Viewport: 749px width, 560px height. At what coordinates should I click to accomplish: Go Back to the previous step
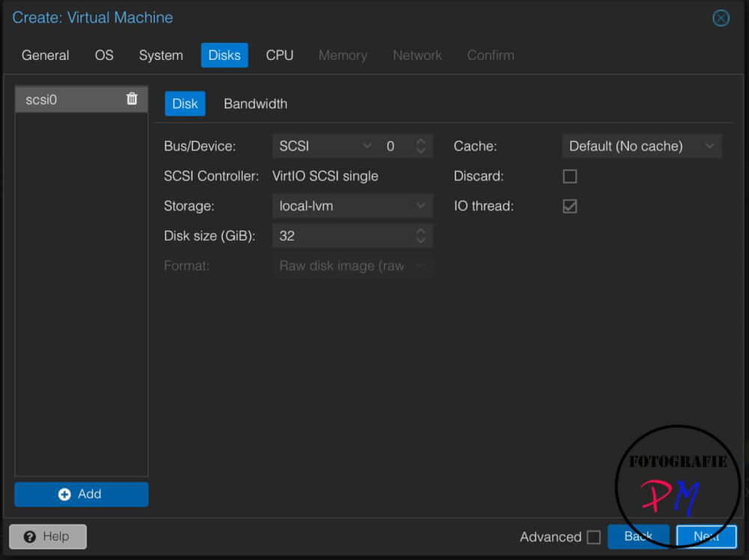coord(638,537)
